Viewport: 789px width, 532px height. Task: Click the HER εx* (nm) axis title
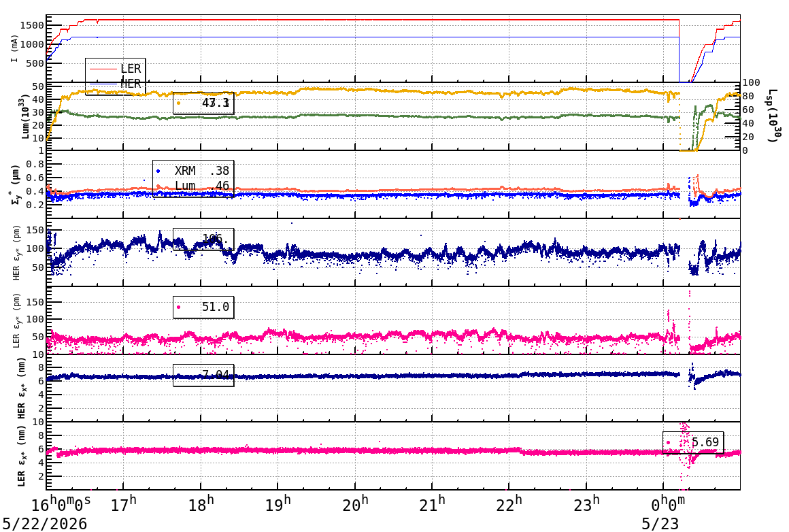(x=20, y=388)
